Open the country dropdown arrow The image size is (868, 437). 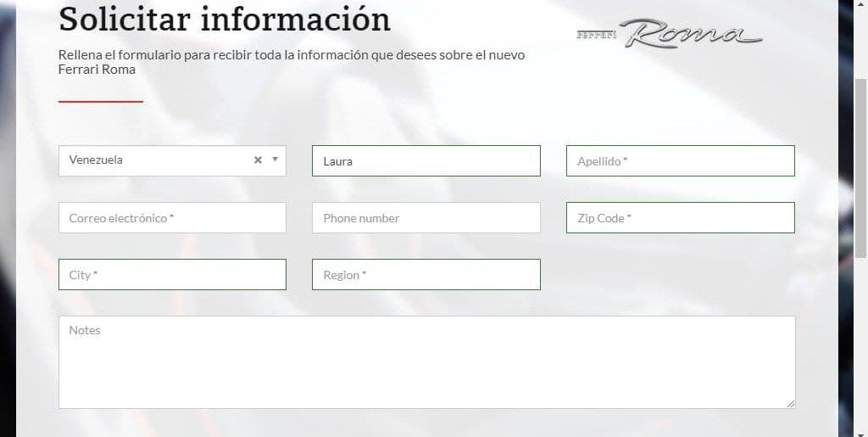click(275, 160)
